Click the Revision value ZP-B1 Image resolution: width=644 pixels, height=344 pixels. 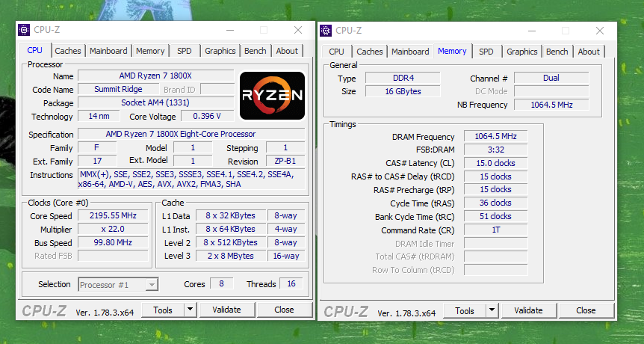pos(285,161)
